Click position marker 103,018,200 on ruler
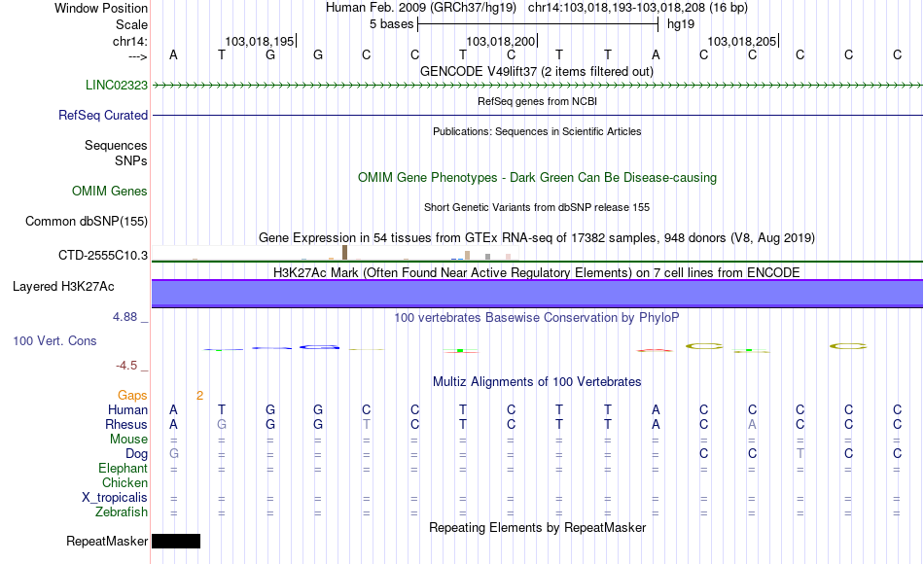The image size is (924, 564). tap(501, 41)
